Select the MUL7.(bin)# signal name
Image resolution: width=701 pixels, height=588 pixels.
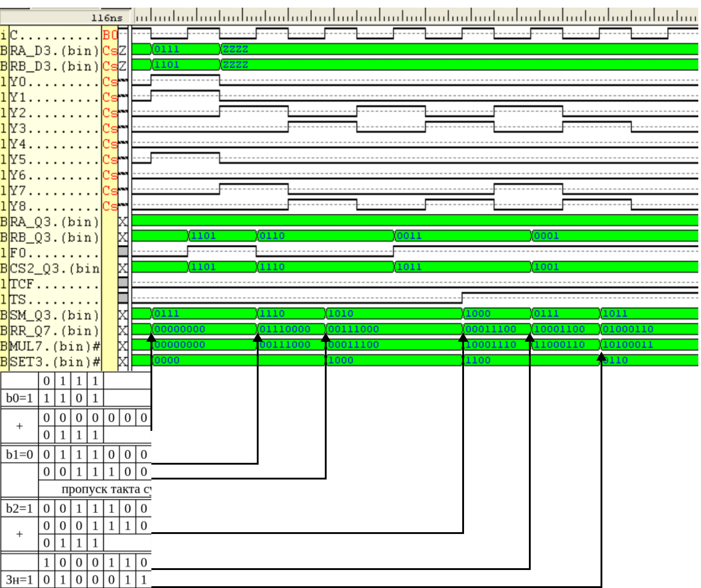point(54,346)
